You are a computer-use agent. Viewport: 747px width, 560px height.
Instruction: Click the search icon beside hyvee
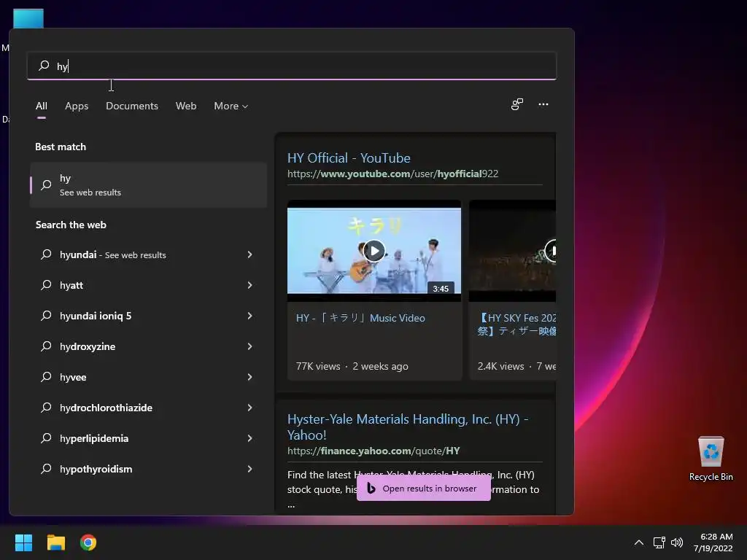[x=46, y=377]
